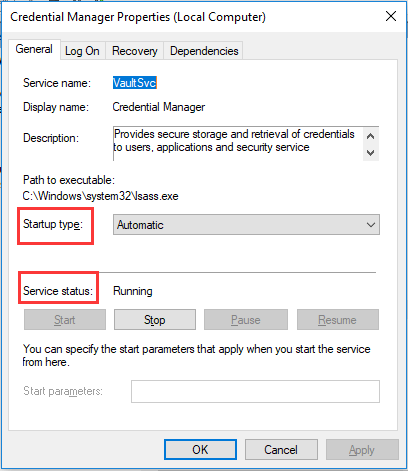This screenshot has height=471, width=408.
Task: Select the highlighted VaultSvc service name
Action: (135, 83)
